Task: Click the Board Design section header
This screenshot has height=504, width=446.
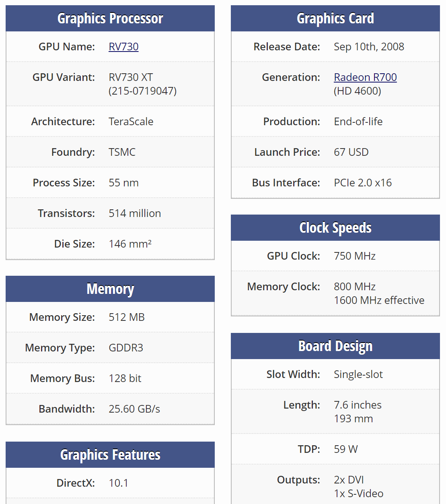Action: pyautogui.click(x=335, y=346)
